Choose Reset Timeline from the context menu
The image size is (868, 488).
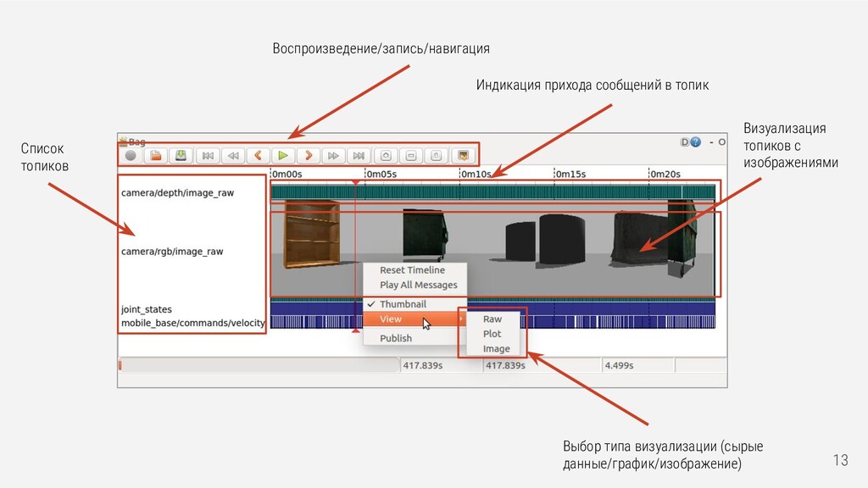(x=413, y=270)
